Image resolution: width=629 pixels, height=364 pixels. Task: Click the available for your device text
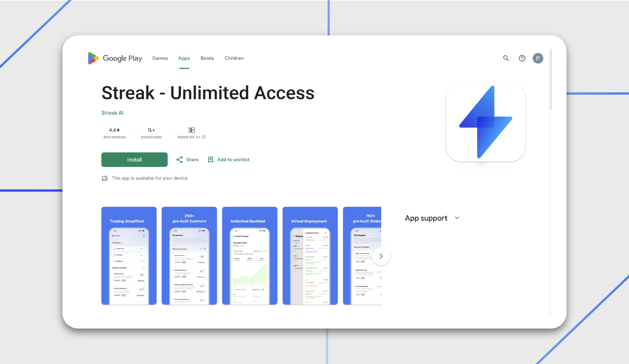(x=150, y=178)
